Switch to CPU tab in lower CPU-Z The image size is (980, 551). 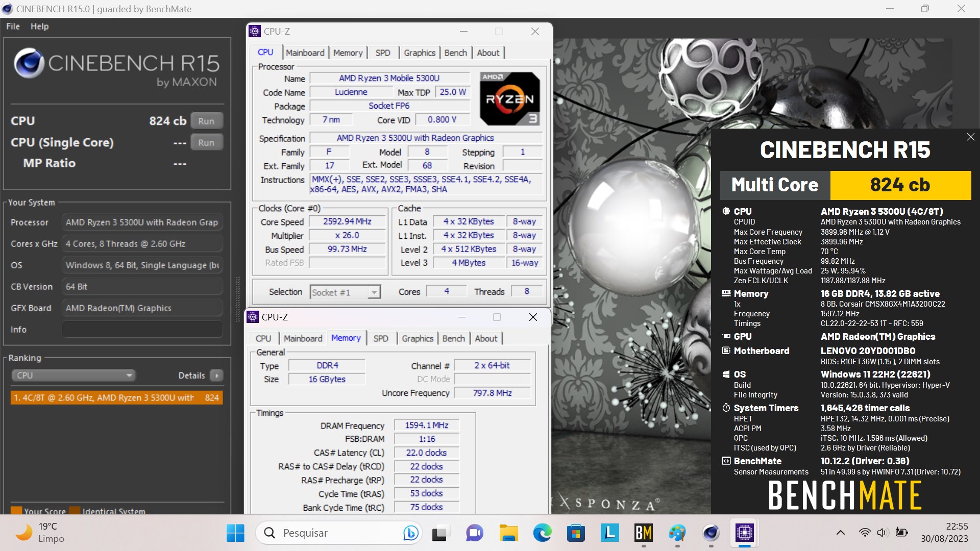tap(263, 338)
